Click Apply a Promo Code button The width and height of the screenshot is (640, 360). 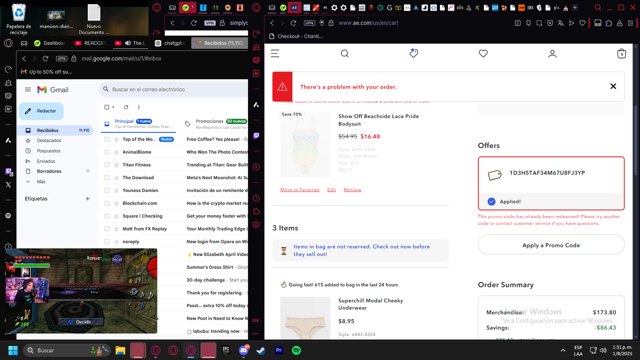[x=551, y=245]
